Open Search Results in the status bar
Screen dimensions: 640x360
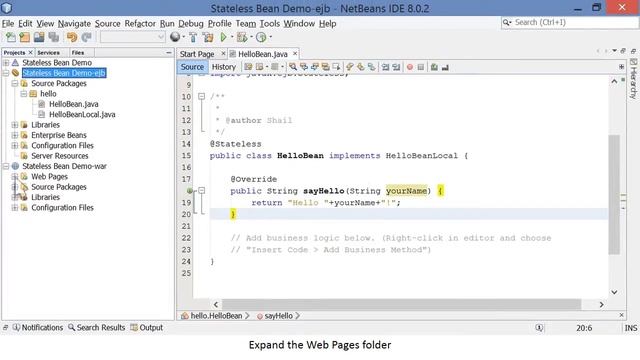click(97, 328)
